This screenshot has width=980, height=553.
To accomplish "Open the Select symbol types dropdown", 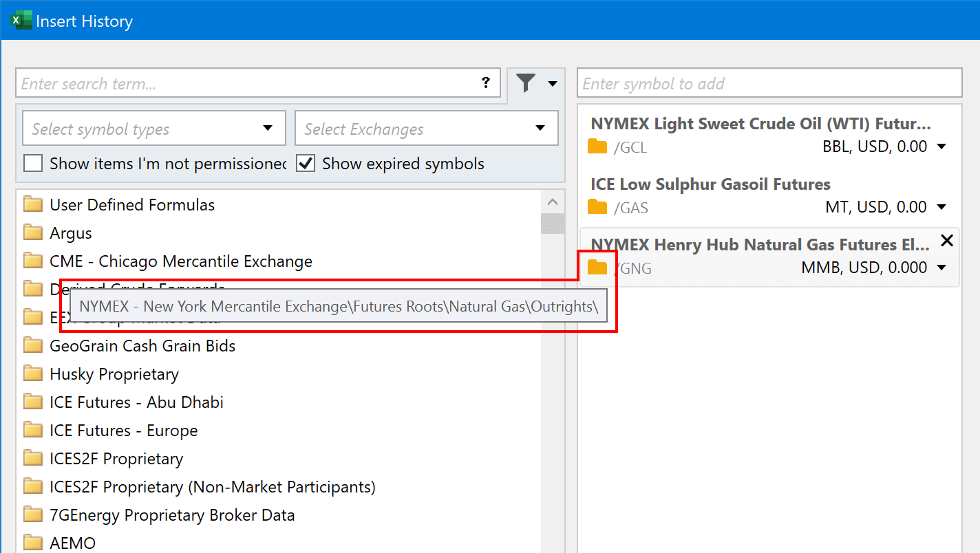I will pos(154,129).
